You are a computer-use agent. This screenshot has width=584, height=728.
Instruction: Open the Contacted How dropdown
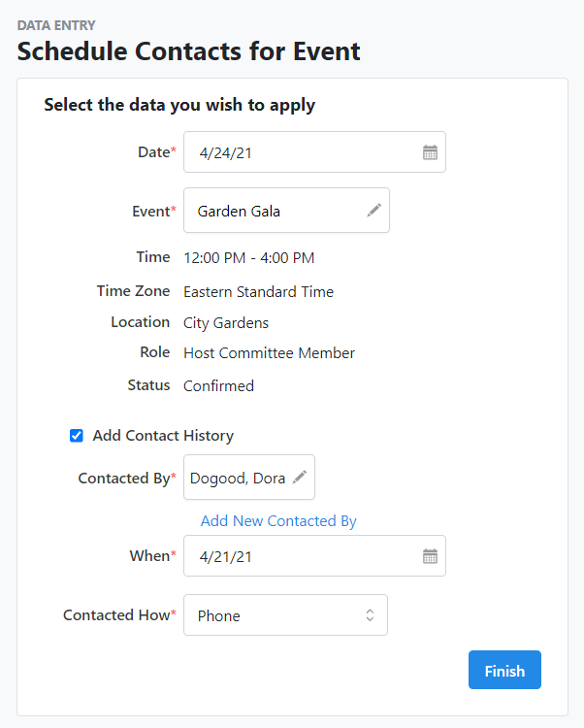click(x=286, y=615)
